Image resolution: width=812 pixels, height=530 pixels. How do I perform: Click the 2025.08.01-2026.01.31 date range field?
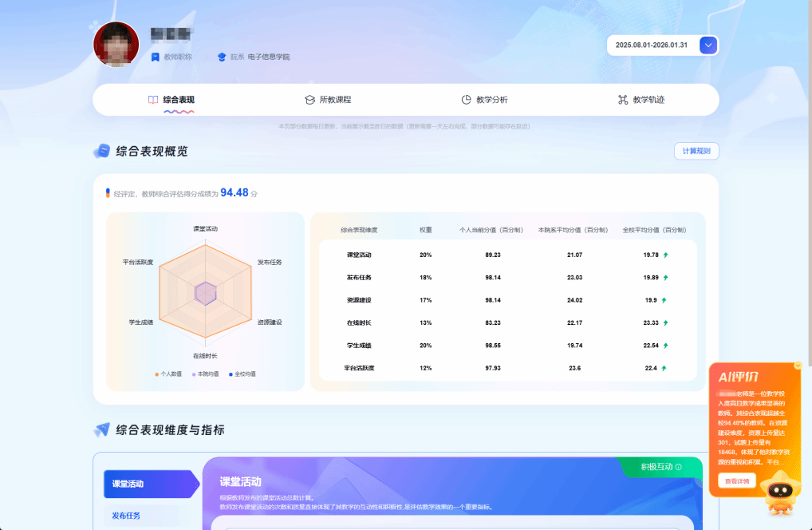pos(651,45)
